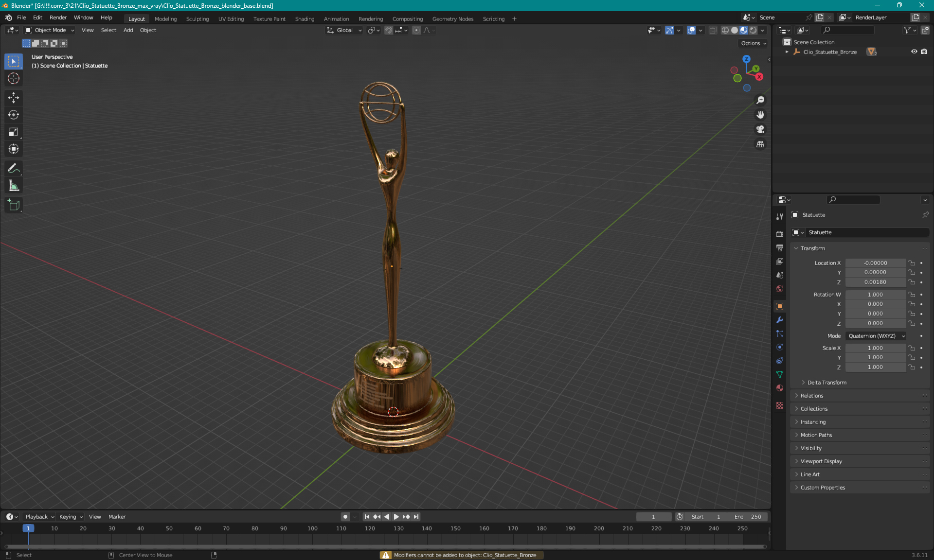Click the current frame number field
934x560 pixels.
coord(653,517)
